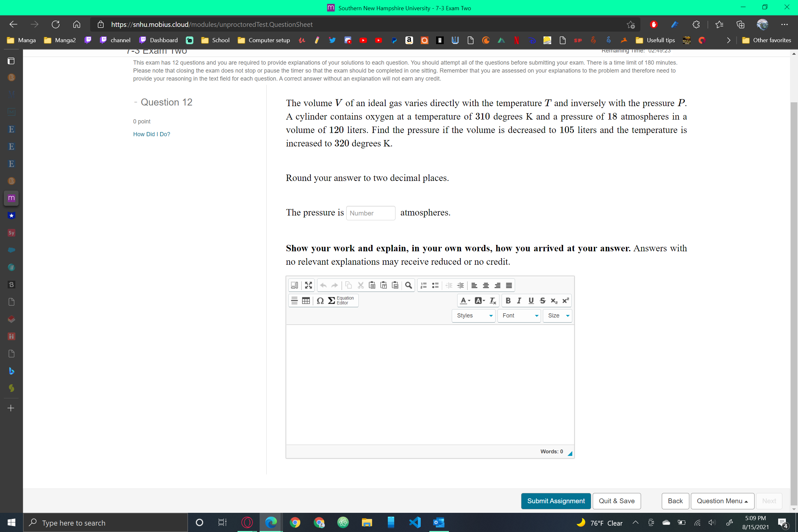Click the How Did I Do link
798x532 pixels.
coord(151,134)
